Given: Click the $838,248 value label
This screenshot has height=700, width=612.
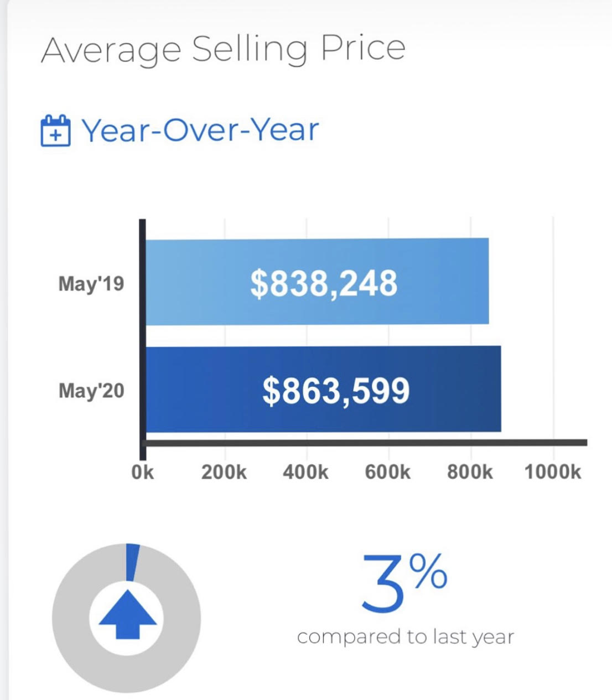Looking at the screenshot, I should 324,283.
